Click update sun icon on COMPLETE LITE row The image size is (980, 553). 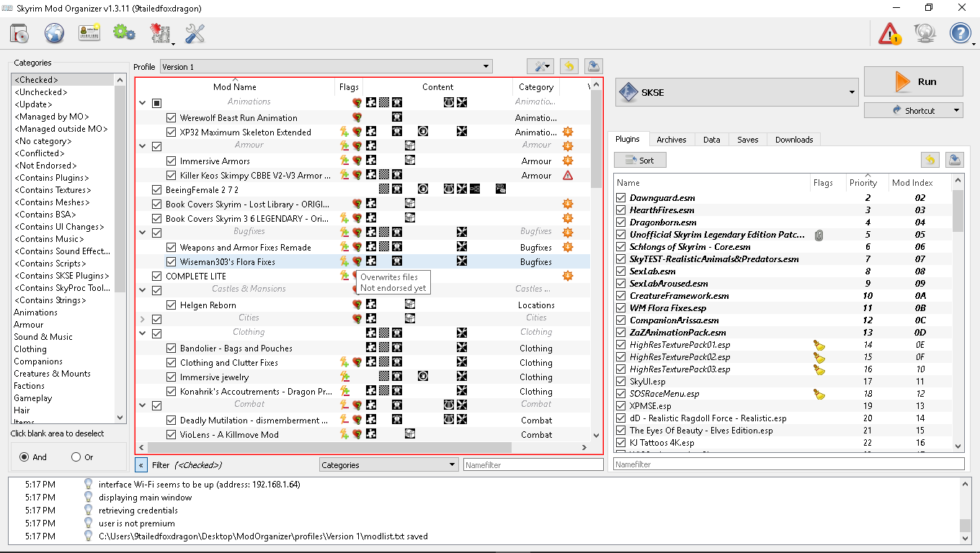click(x=568, y=276)
